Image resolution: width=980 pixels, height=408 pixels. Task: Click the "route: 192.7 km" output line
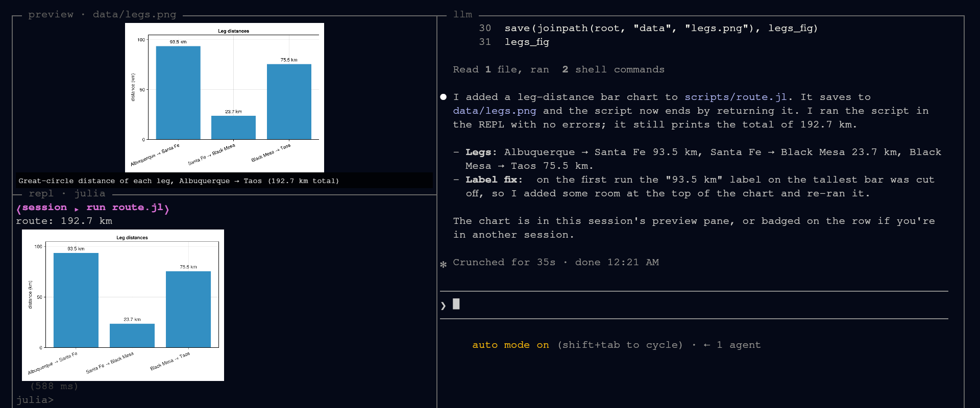coord(64,221)
